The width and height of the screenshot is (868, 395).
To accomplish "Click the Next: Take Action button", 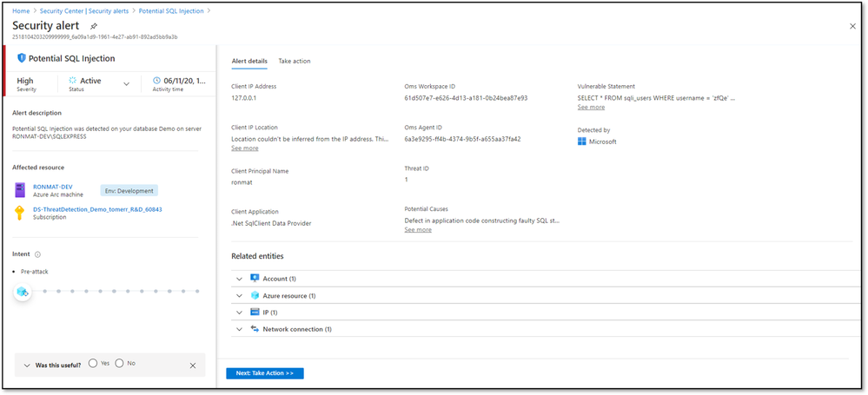I will pos(265,373).
